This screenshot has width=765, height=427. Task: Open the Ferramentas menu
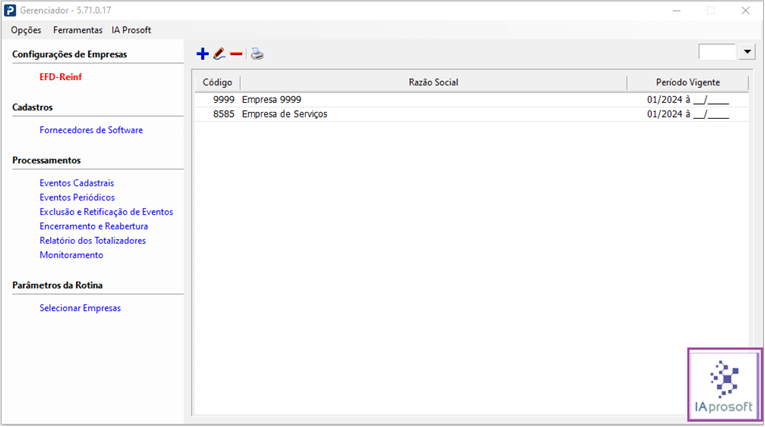(78, 30)
